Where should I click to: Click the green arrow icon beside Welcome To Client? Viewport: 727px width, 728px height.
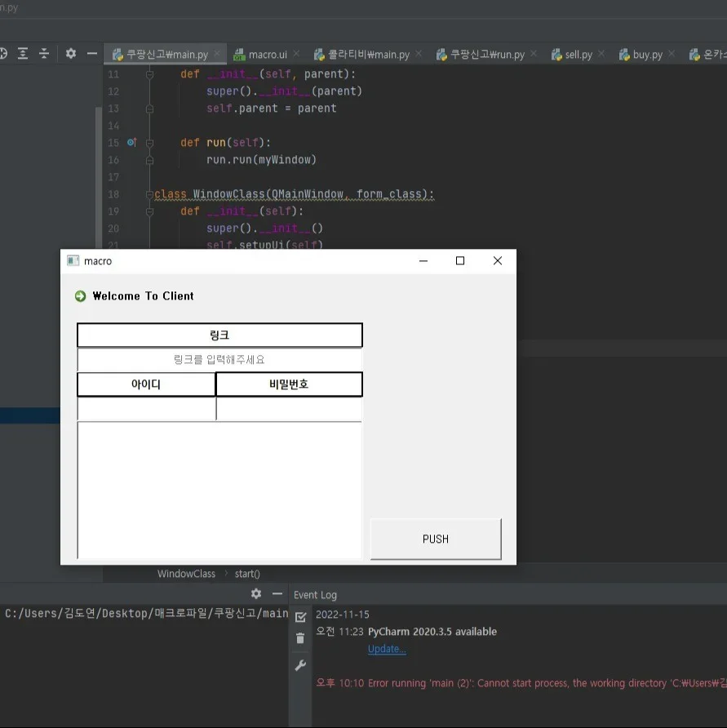(80, 295)
